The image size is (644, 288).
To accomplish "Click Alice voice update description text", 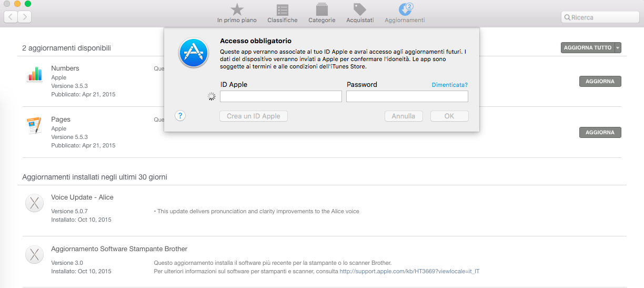I will (x=257, y=211).
